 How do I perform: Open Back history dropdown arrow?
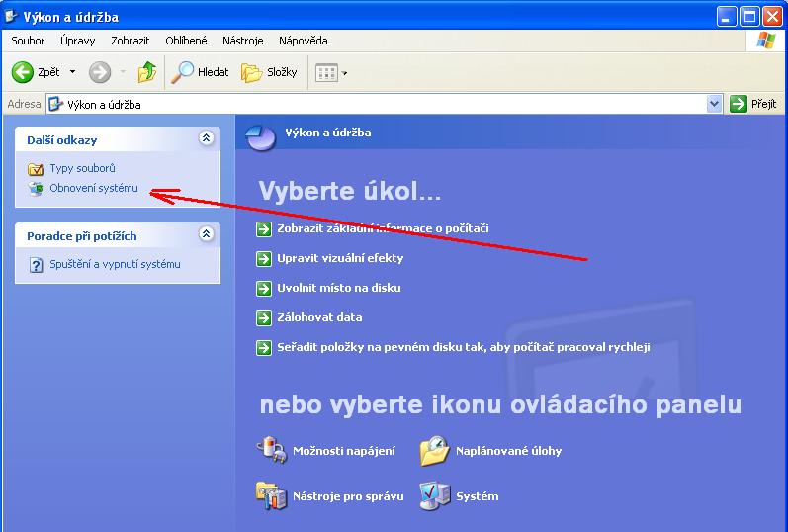point(73,72)
